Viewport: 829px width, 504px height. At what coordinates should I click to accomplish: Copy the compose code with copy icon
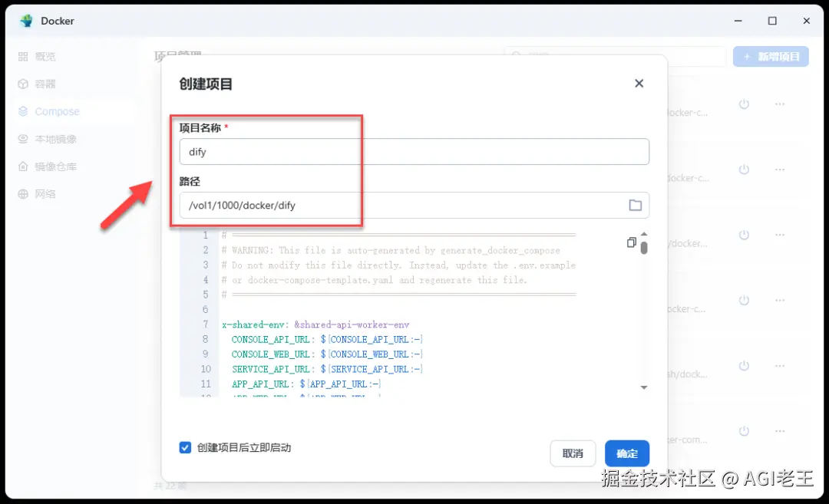pyautogui.click(x=631, y=242)
